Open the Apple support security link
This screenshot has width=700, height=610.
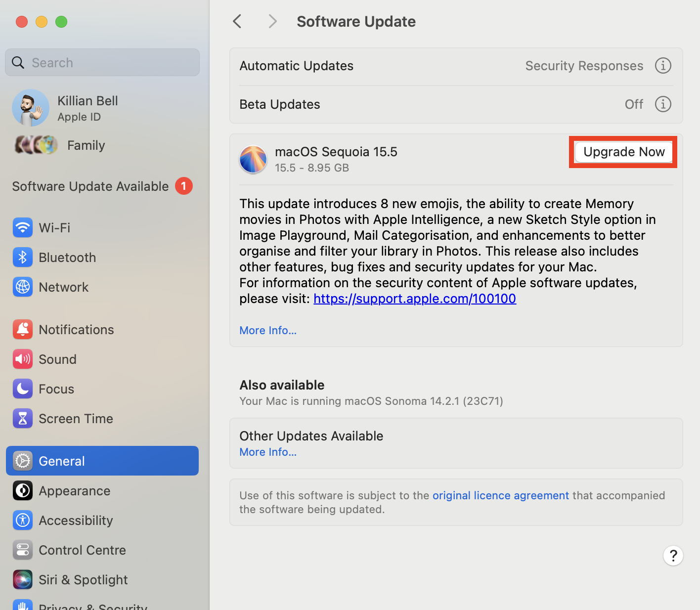pos(414,298)
